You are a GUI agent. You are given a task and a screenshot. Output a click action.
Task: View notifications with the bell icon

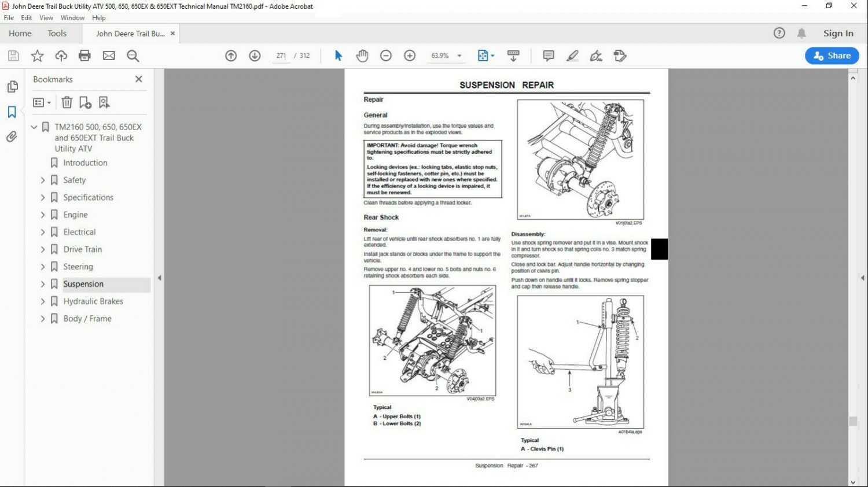coord(801,33)
